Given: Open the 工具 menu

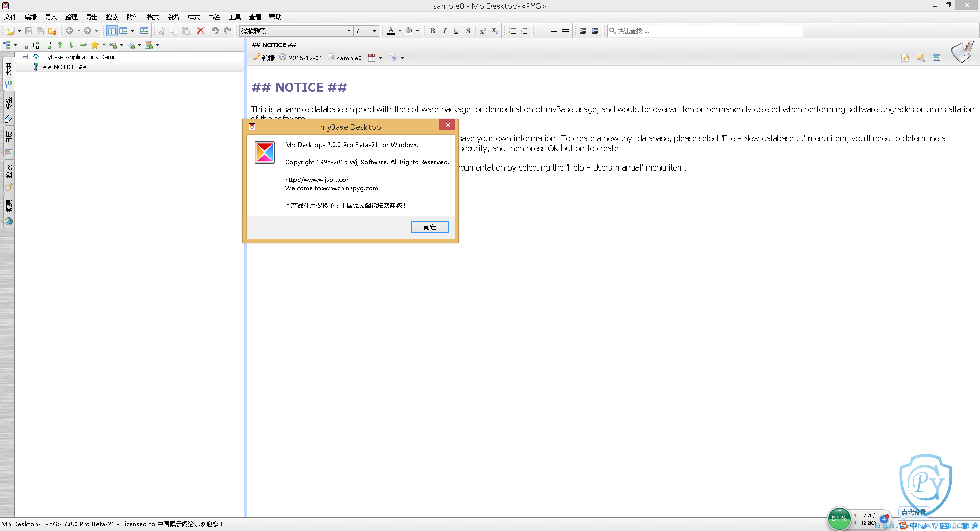Looking at the screenshot, I should coord(235,17).
